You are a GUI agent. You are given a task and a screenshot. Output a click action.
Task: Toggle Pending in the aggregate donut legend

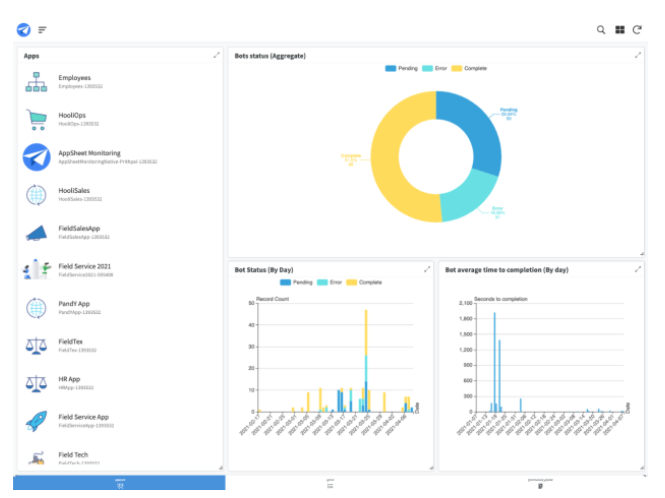coord(401,68)
